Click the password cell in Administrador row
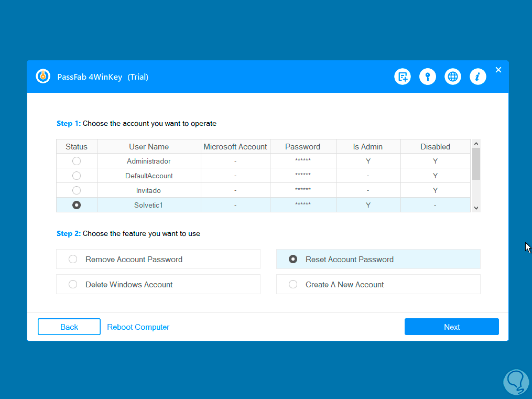Image resolution: width=532 pixels, height=399 pixels. [303, 161]
